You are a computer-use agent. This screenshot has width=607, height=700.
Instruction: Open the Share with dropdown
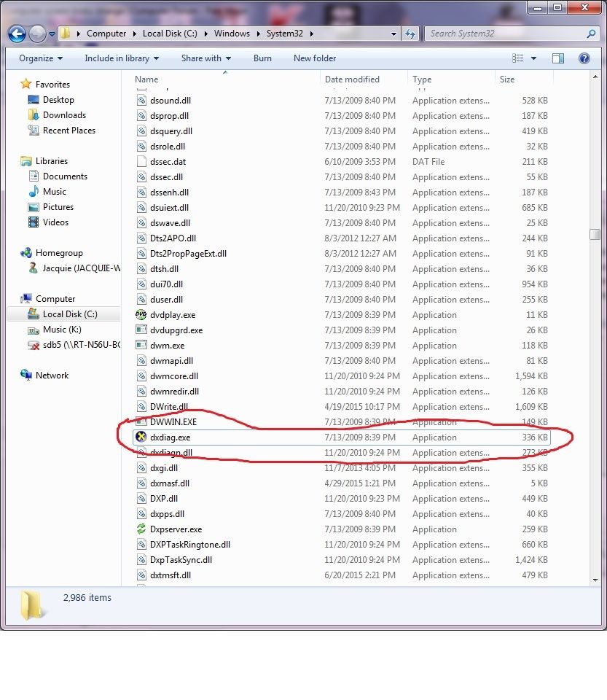coord(205,58)
